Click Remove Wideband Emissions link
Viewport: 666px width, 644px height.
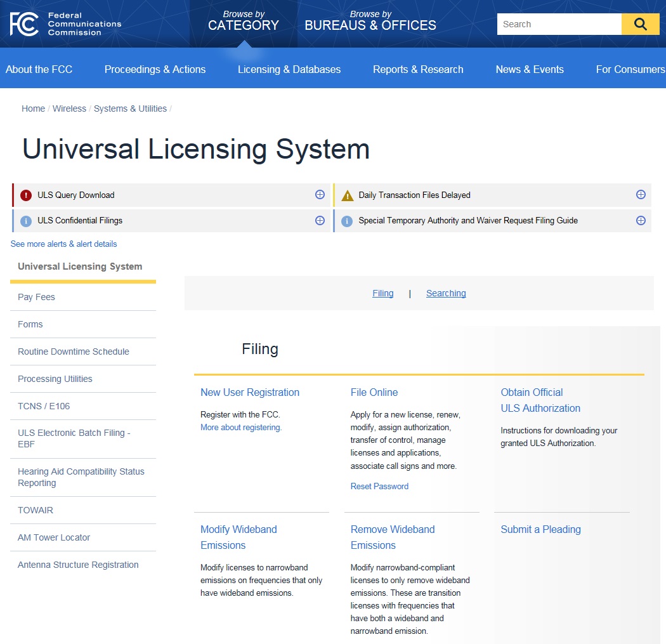coord(393,537)
